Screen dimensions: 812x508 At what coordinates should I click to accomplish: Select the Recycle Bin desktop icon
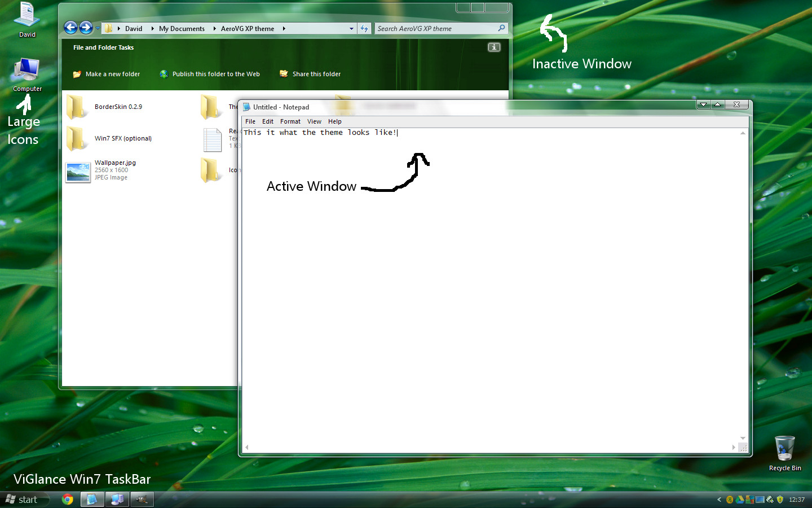tap(785, 453)
